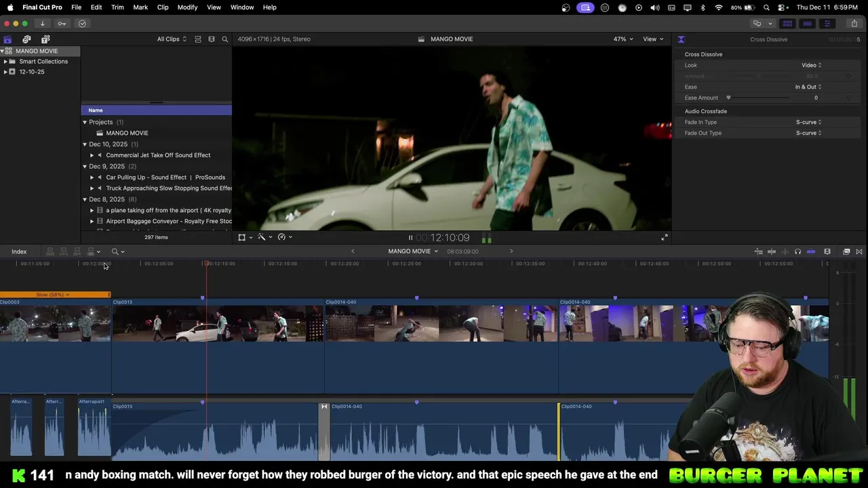868x488 pixels.
Task: Collapse the Dec 8, 2025 group
Action: (x=85, y=199)
